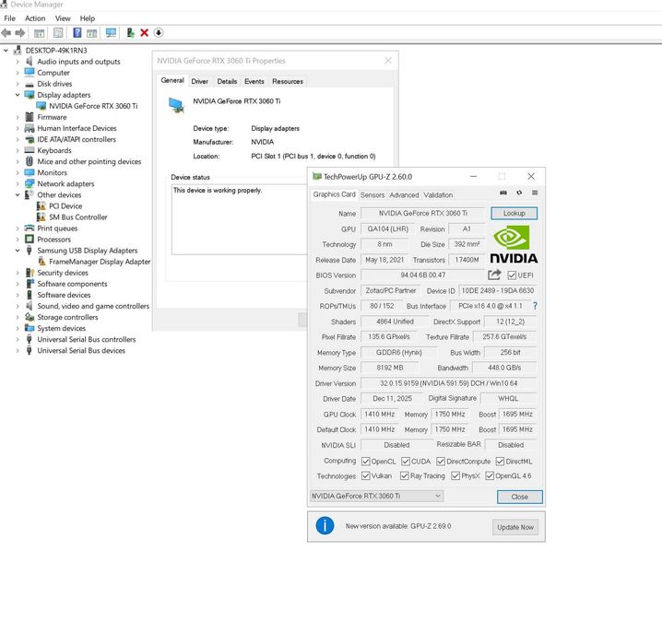Open the Validation tab in GPU-Z

(438, 194)
